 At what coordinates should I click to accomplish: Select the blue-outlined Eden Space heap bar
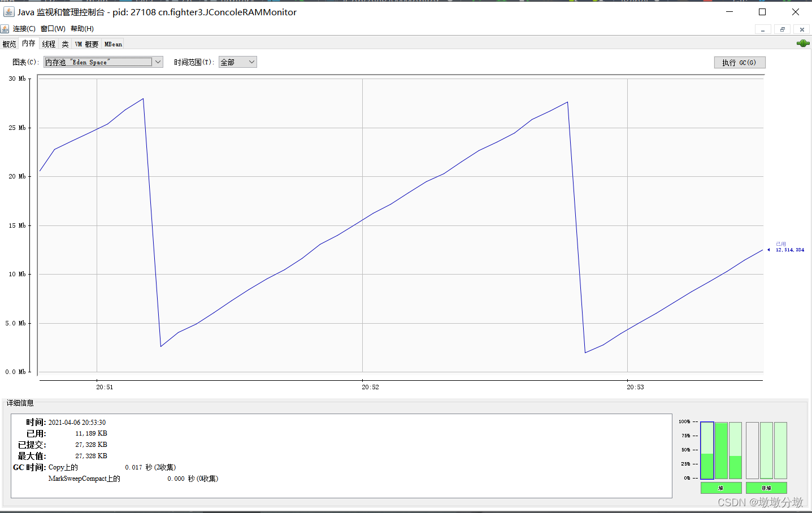(707, 450)
